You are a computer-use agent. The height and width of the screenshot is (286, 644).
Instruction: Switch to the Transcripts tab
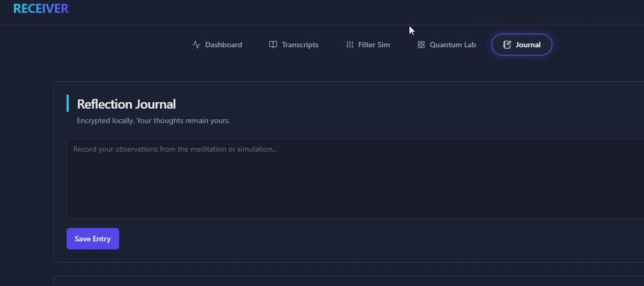point(294,45)
